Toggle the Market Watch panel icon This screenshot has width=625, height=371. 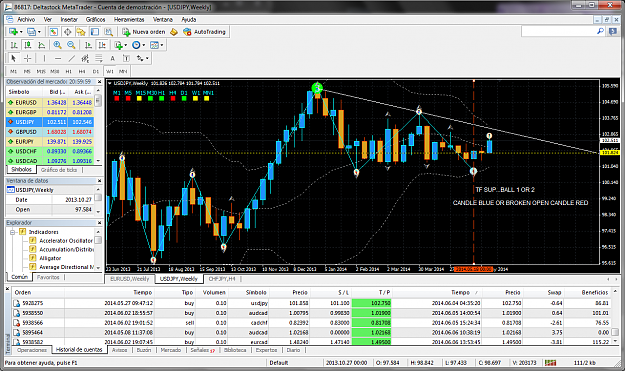[x=53, y=32]
